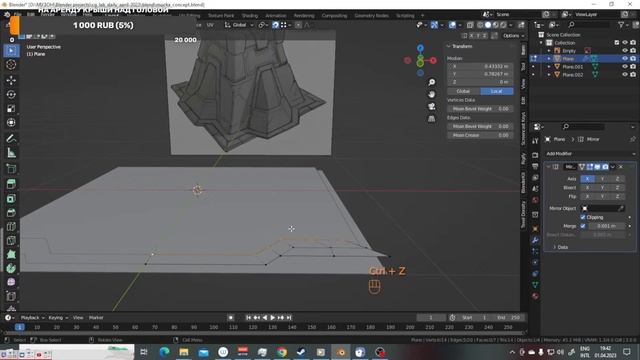Open Object Data green triangle tab
This screenshot has height=360, width=640.
point(535,285)
